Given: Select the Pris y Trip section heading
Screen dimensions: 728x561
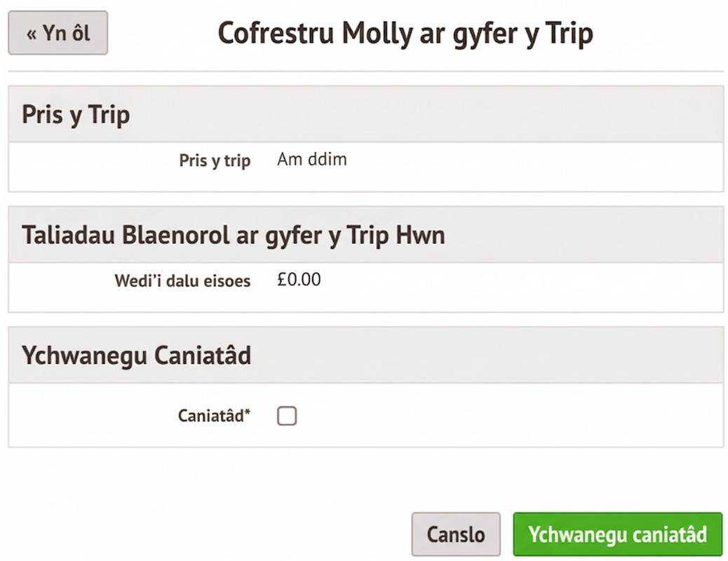Looking at the screenshot, I should (x=76, y=115).
